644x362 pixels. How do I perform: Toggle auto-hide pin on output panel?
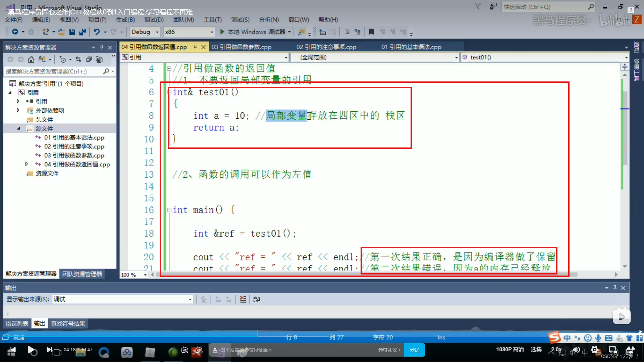click(615, 288)
